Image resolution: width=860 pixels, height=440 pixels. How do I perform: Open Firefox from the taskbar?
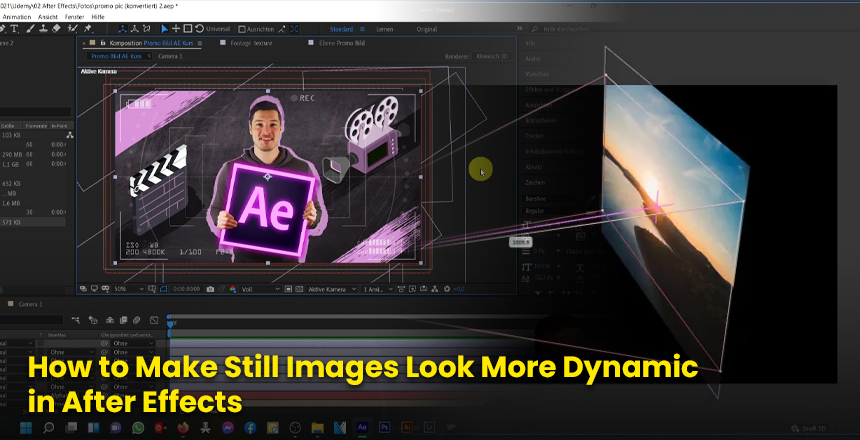coord(183,427)
